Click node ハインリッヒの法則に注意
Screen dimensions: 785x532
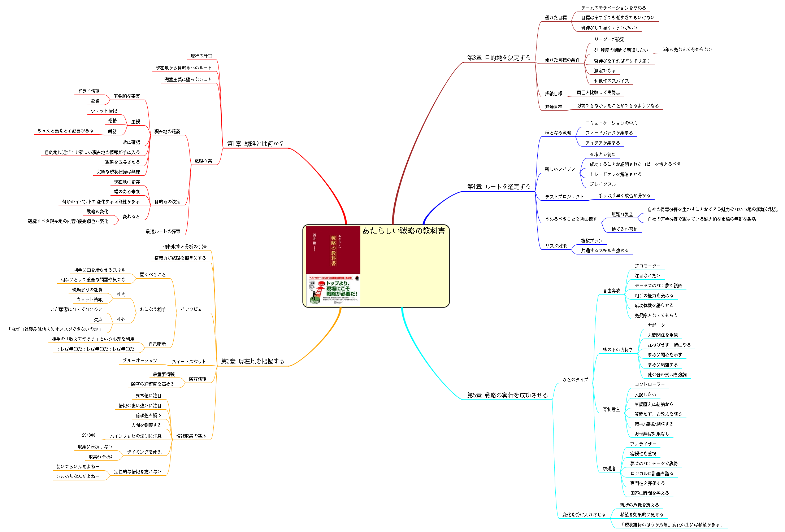(135, 436)
